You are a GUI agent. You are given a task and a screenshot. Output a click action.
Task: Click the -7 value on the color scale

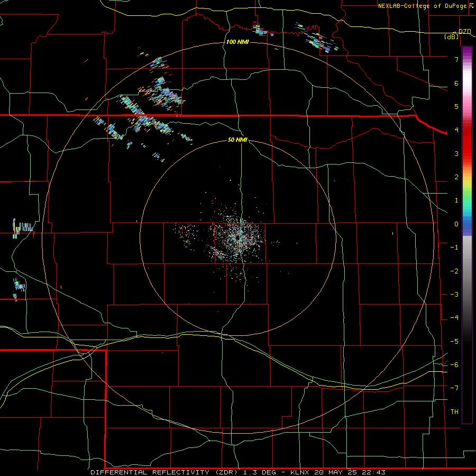tap(454, 388)
